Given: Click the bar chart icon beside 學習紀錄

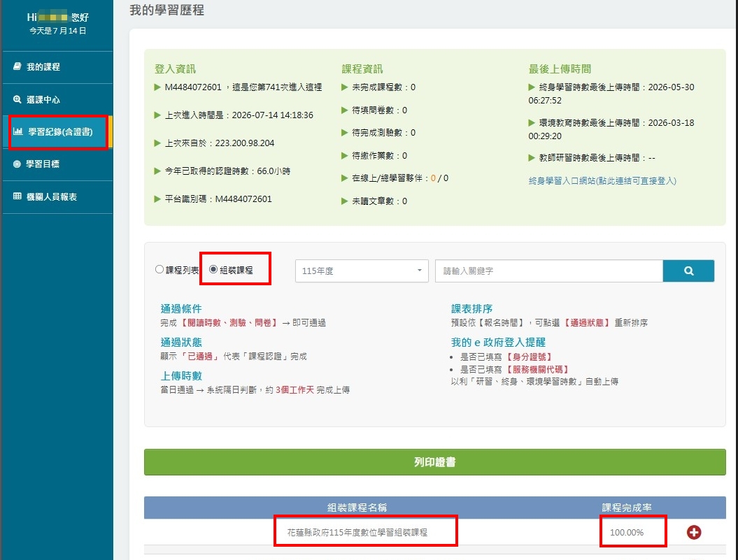Looking at the screenshot, I should 18,131.
